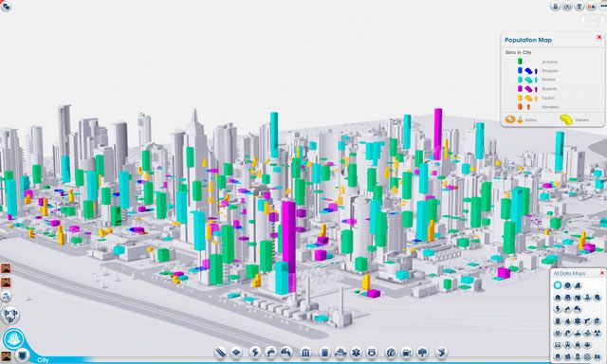The image size is (607, 364).
Task: Open the Government buildings menu
Action: click(305, 353)
